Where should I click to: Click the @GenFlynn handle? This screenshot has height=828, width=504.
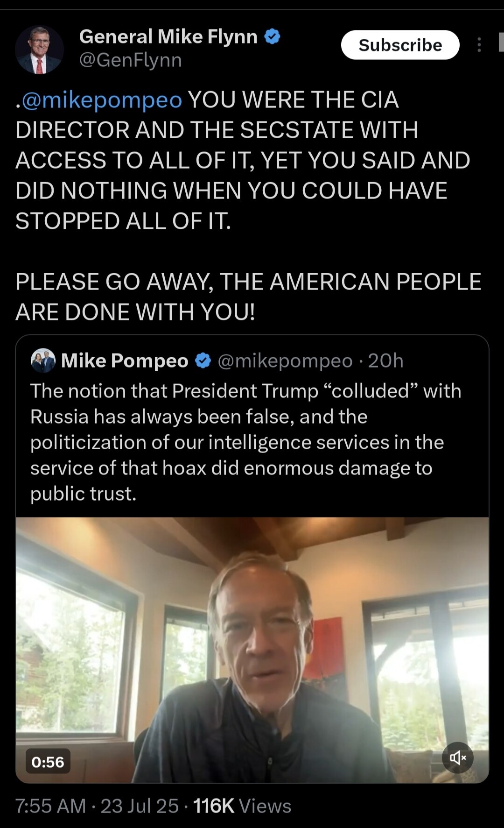(x=131, y=60)
